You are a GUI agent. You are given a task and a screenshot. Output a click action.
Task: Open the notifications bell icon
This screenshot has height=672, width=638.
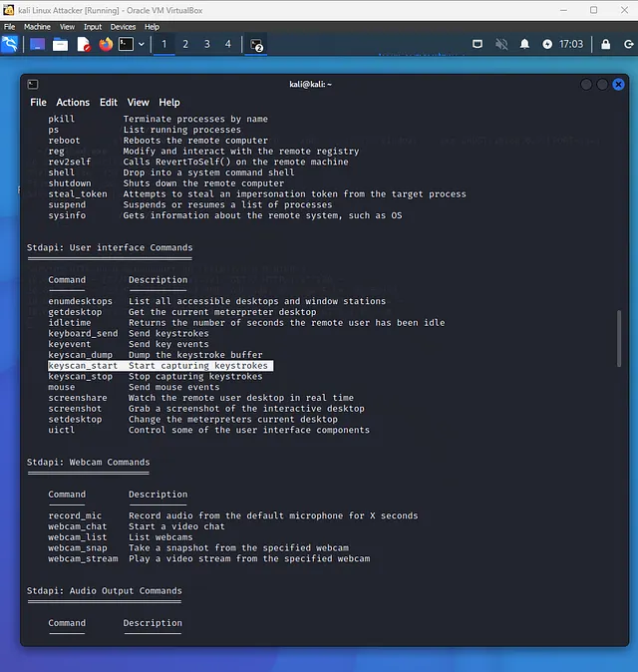click(x=524, y=44)
